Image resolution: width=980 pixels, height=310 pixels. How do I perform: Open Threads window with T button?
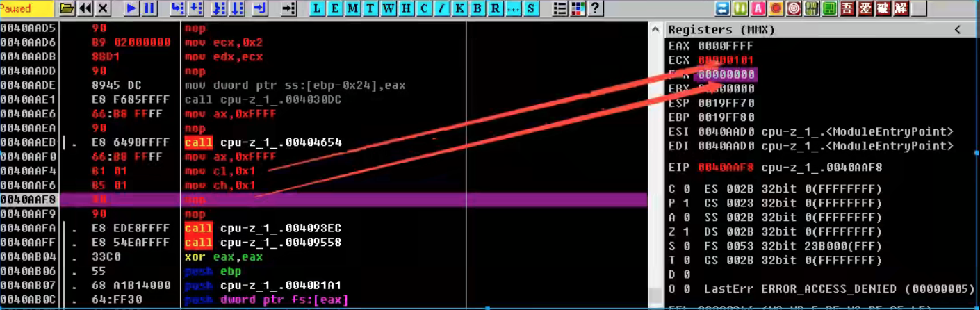(x=371, y=9)
